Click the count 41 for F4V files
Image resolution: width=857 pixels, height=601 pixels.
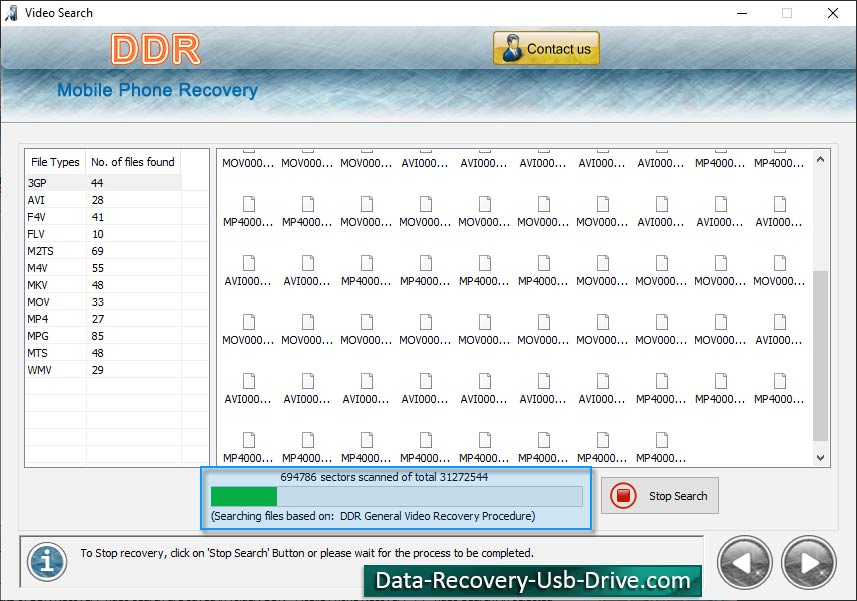pos(97,217)
